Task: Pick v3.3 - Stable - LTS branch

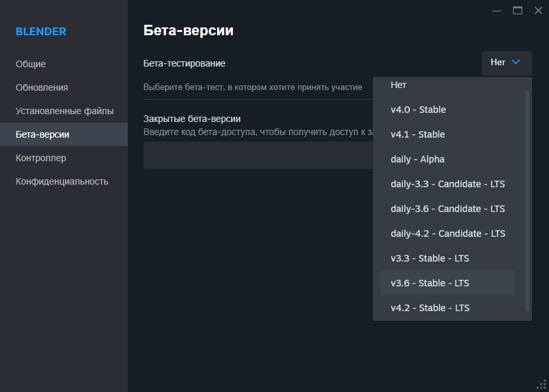Action: click(430, 258)
